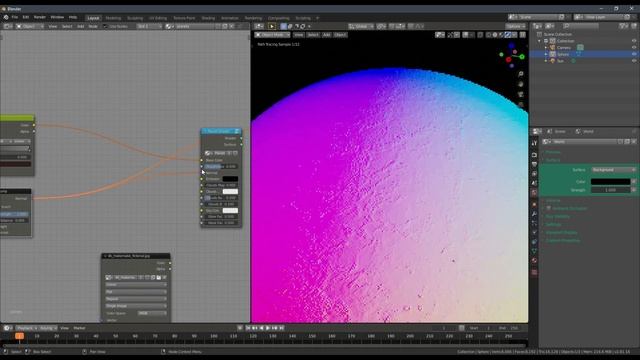Open the node editor Add menu
Image resolution: width=640 pixels, height=360 pixels.
click(80, 26)
